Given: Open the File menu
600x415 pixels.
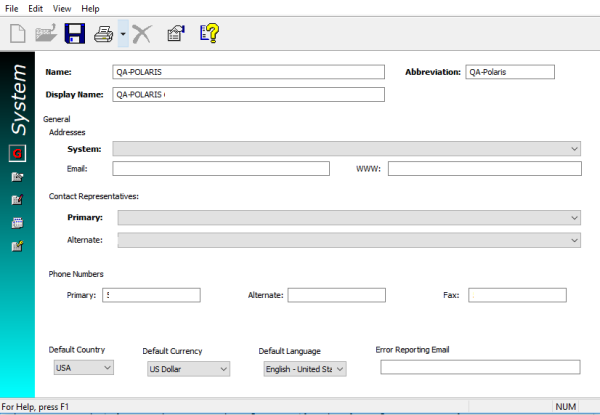Looking at the screenshot, I should click(10, 8).
